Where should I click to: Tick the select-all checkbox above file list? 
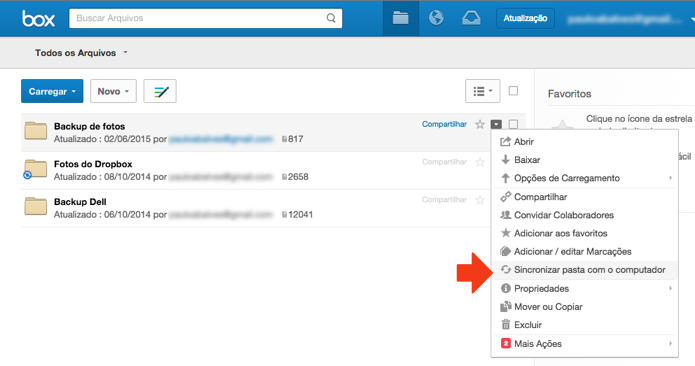click(513, 91)
